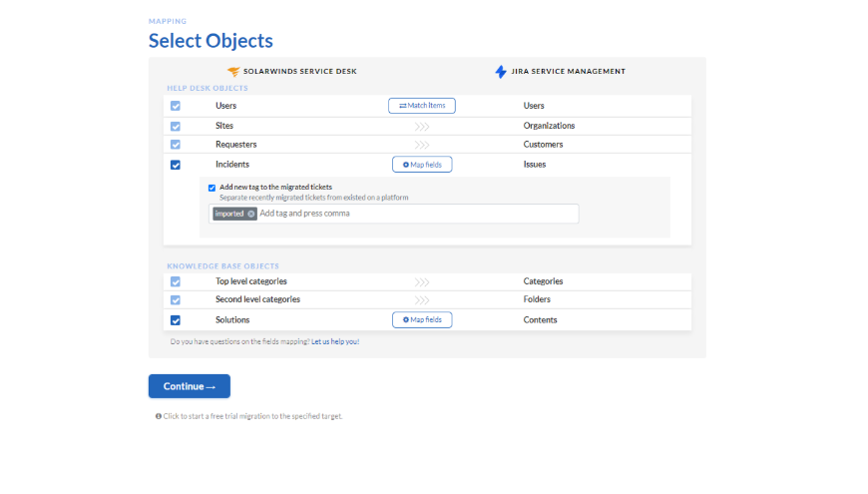
Task: Open the Let us help you link
Action: pos(335,341)
